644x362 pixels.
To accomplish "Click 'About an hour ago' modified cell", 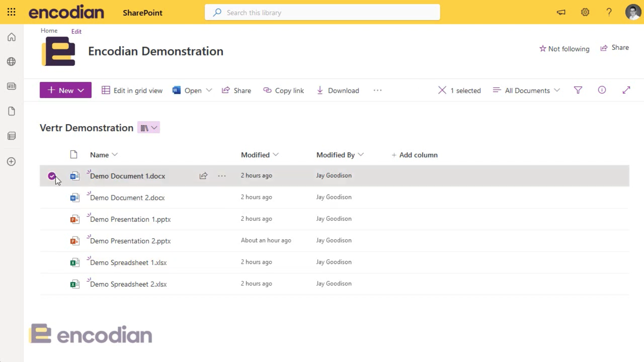I will (266, 240).
